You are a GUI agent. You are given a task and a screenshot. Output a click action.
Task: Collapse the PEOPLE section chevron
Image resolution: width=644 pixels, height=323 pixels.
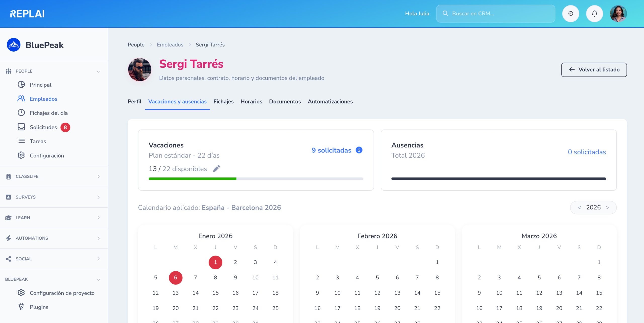98,71
